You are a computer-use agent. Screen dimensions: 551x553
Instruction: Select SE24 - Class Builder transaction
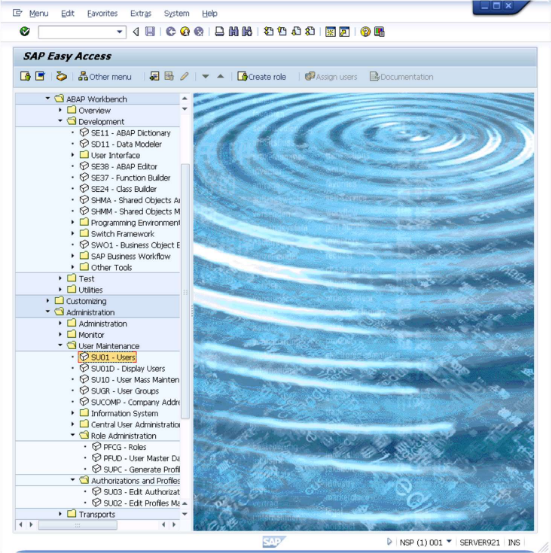click(118, 189)
